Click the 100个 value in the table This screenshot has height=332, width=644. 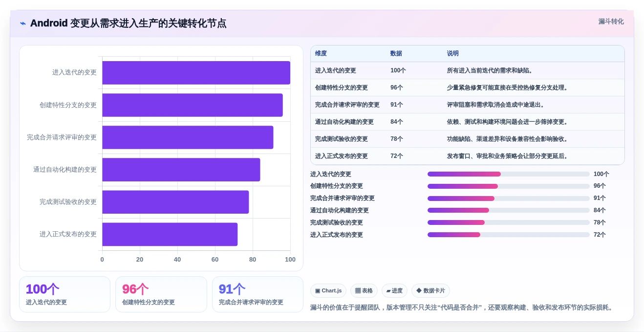coord(398,70)
